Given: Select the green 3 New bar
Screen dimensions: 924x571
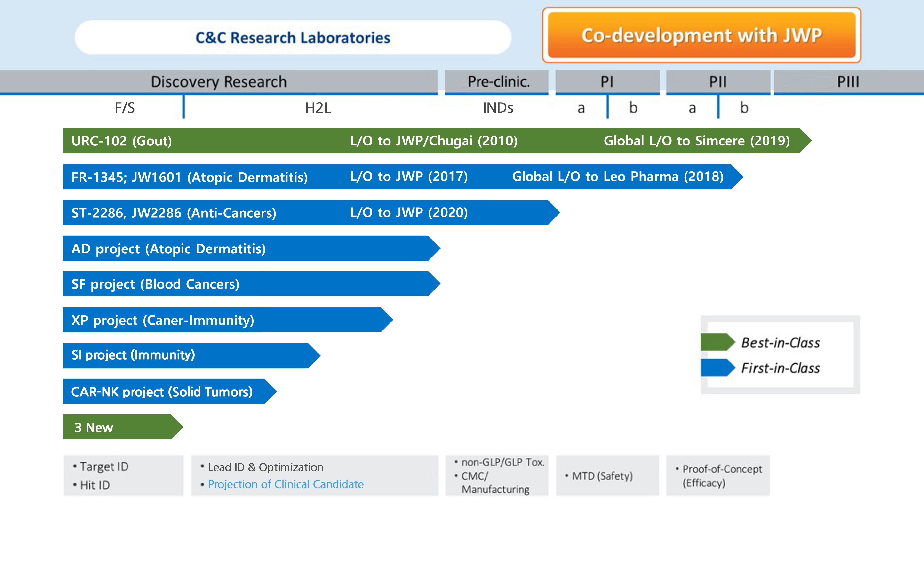Looking at the screenshot, I should pos(123,427).
